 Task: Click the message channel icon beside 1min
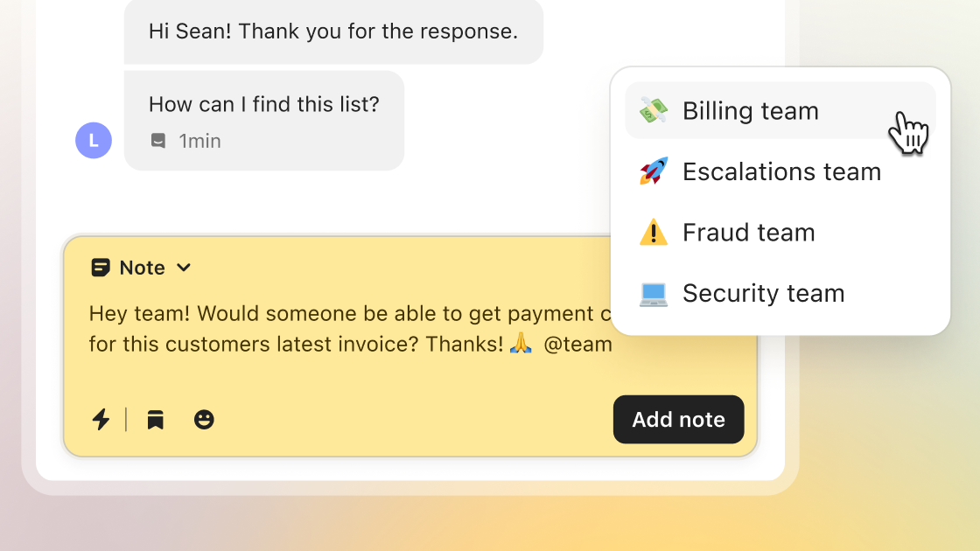[158, 141]
